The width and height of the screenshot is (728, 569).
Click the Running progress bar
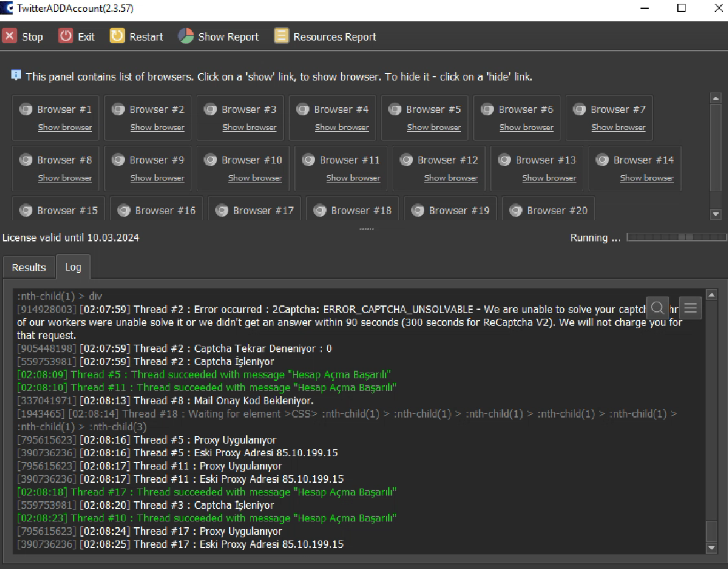click(675, 238)
